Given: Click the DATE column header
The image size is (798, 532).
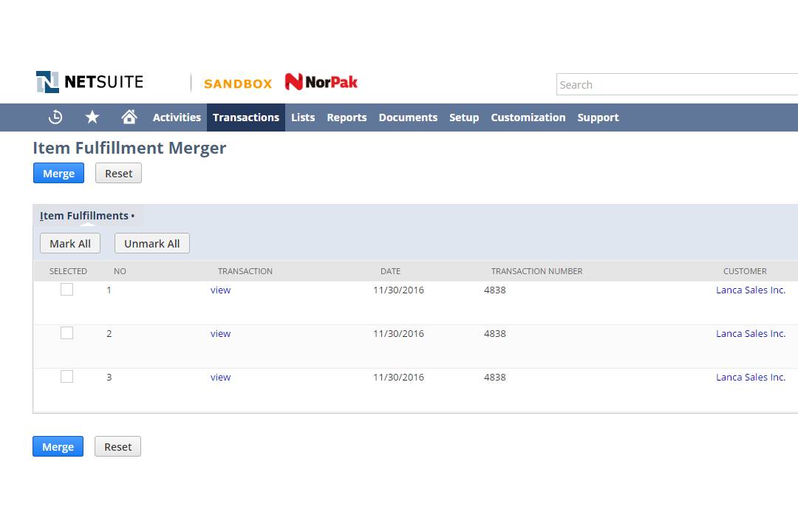Looking at the screenshot, I should click(390, 271).
